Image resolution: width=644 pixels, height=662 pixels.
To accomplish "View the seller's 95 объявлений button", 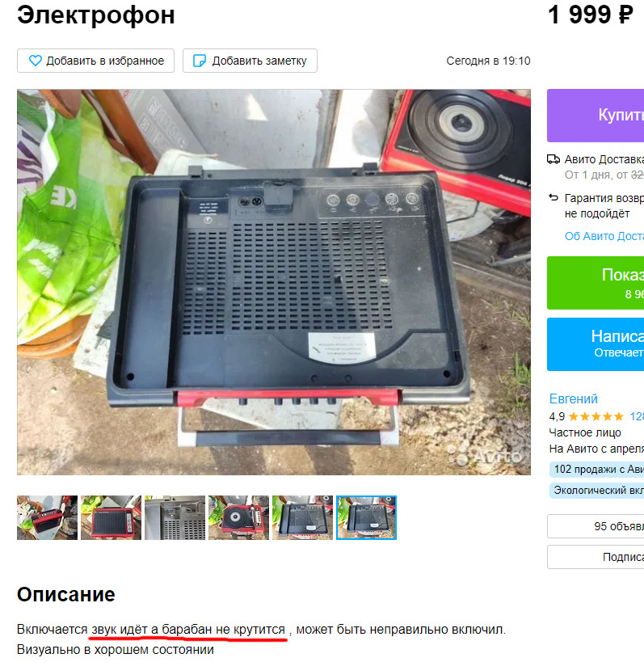I will point(596,526).
